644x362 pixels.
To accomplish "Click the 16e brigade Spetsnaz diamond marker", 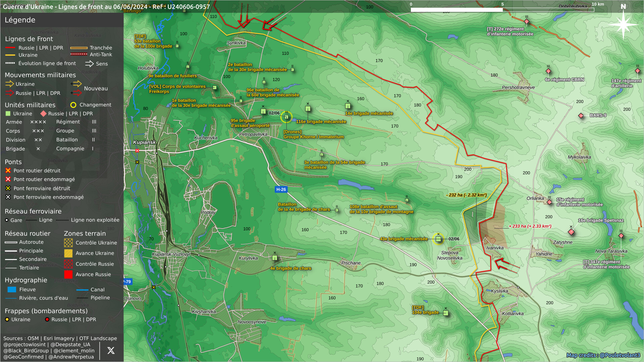I will 571,232.
